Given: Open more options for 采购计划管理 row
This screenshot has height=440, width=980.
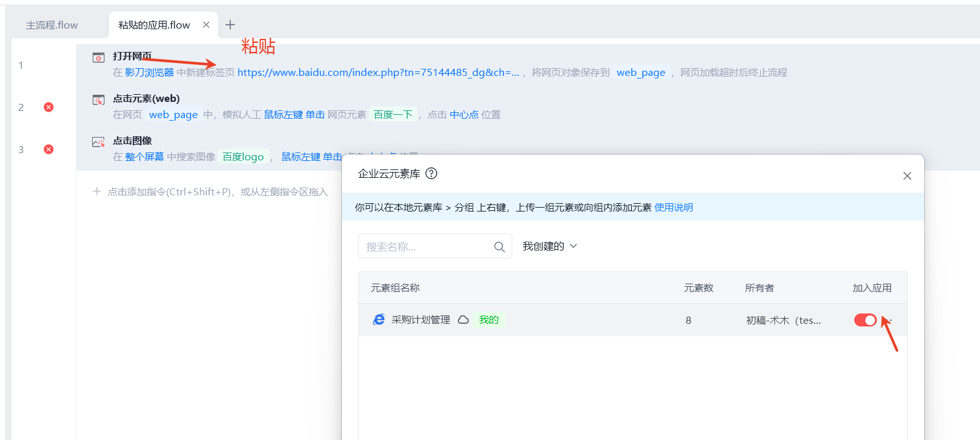Looking at the screenshot, I should point(890,320).
